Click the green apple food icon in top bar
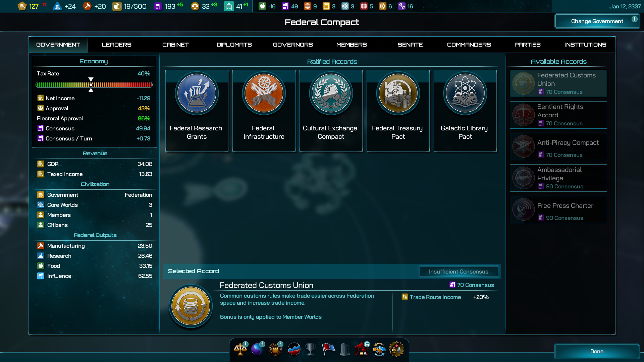This screenshot has width=644, height=362. (x=262, y=6)
